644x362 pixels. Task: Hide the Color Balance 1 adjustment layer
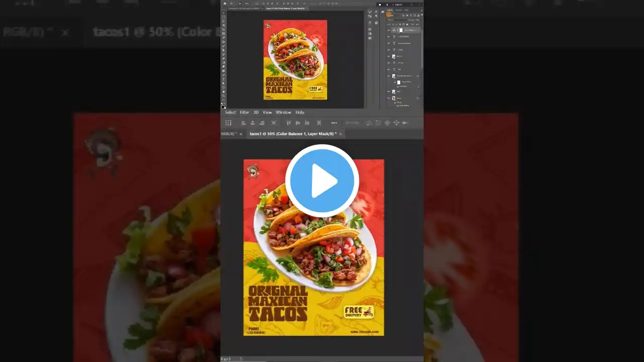tap(388, 30)
